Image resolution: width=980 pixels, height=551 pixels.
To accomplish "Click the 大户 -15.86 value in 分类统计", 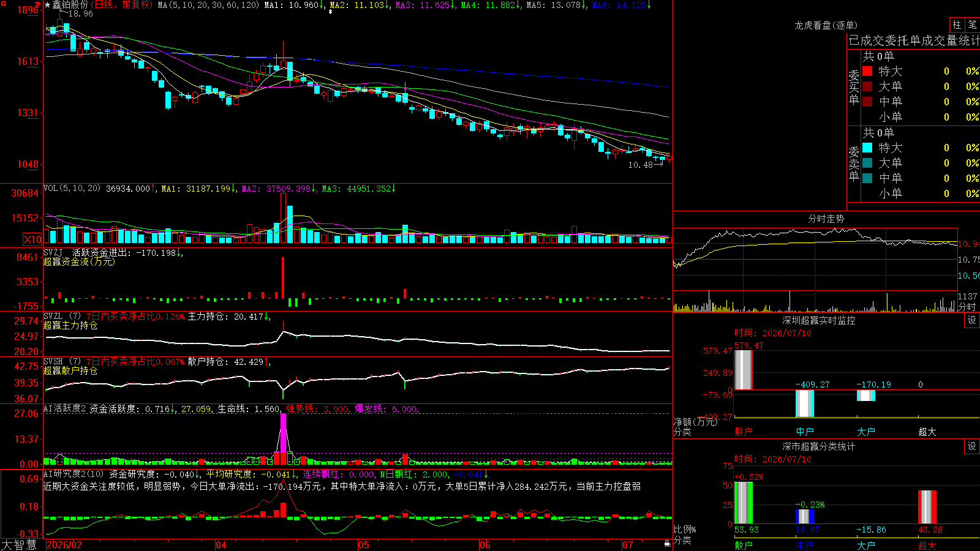I will (871, 530).
